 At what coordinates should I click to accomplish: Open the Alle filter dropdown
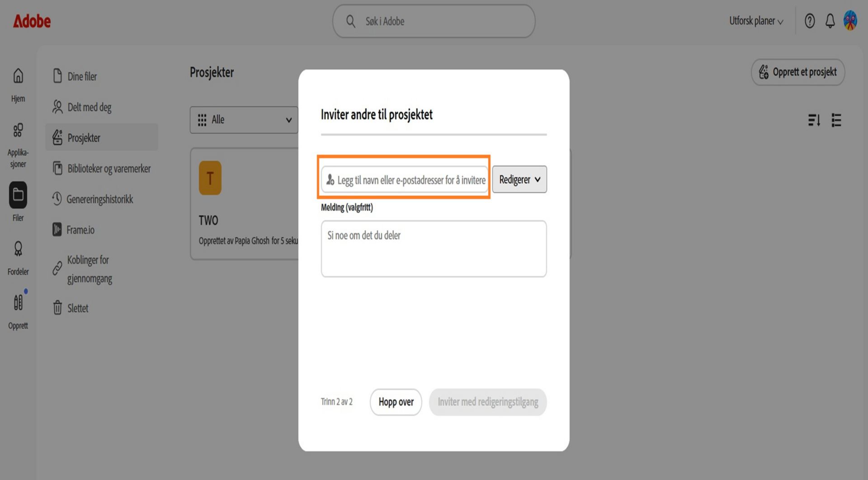tap(244, 120)
